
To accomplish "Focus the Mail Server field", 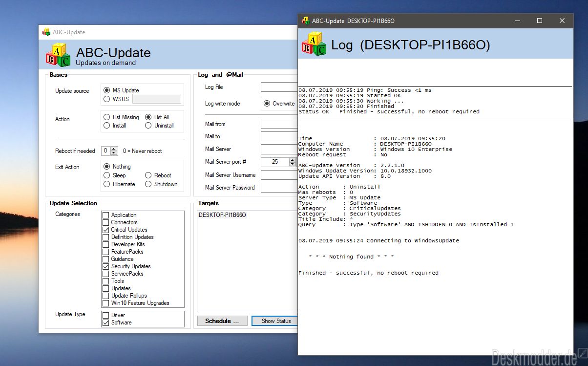I will (x=279, y=149).
